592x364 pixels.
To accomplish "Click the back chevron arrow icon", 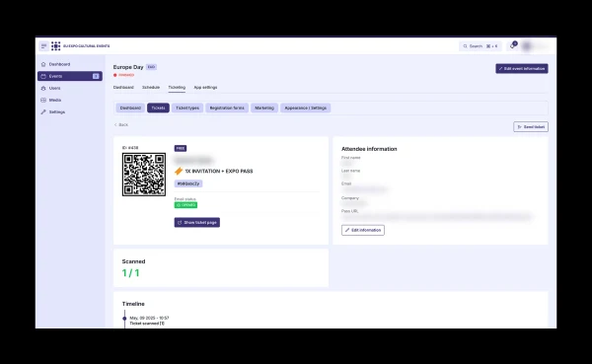I will [115, 124].
